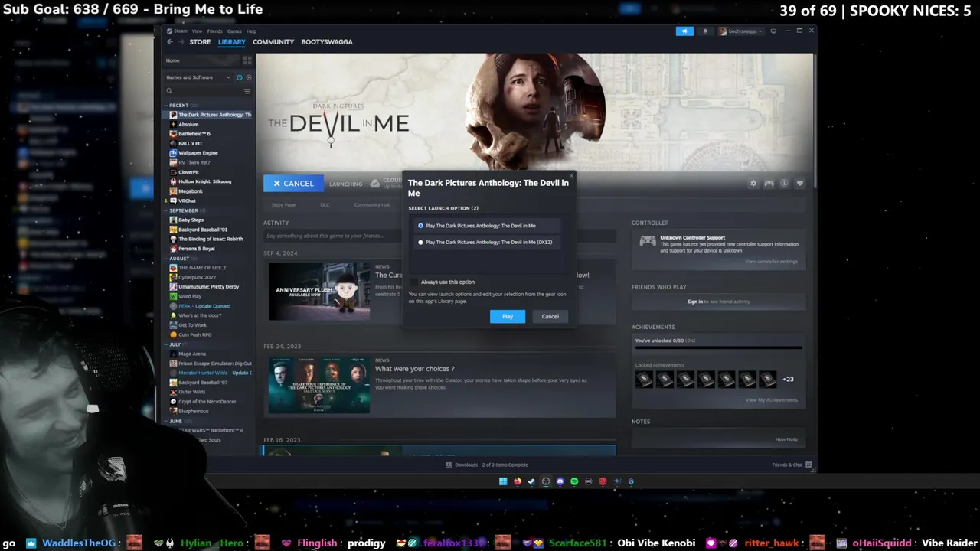This screenshot has height=551, width=980.
Task: Open the notifications bell icon
Action: (x=705, y=31)
